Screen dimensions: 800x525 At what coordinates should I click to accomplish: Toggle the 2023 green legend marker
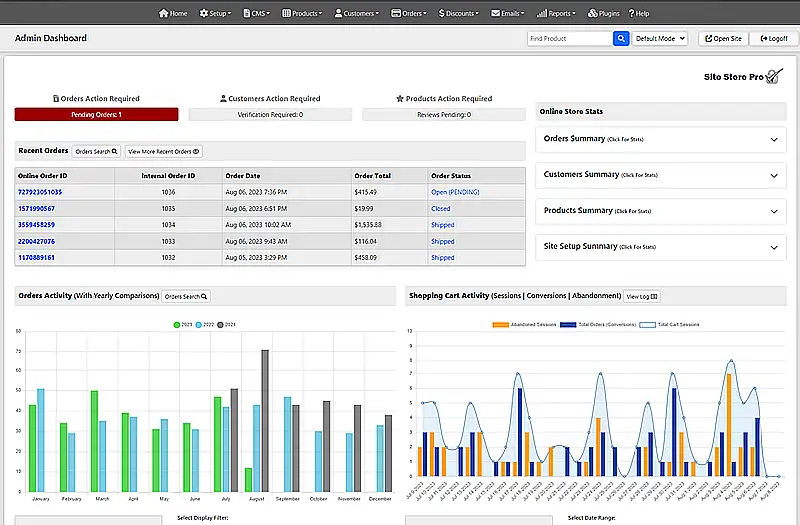point(177,324)
